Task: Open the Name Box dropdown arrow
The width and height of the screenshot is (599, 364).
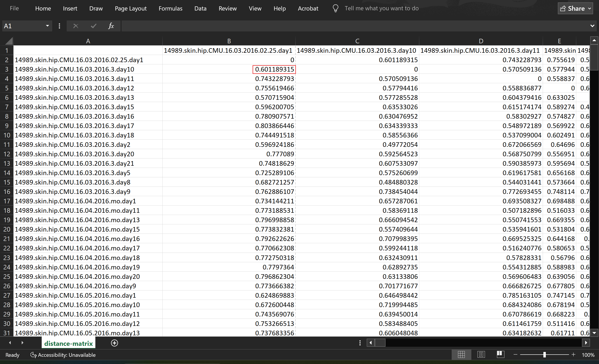Action: pos(48,26)
